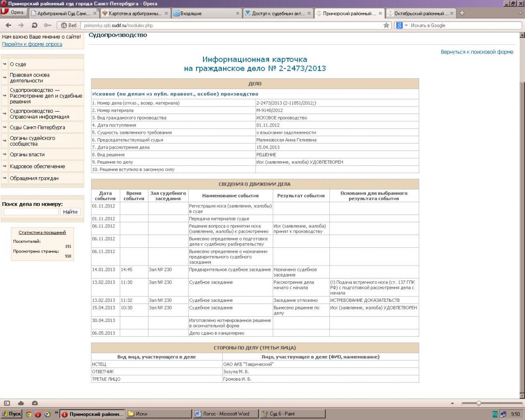Click the zoom slider in status bar
525x420 pixels.
pyautogui.click(x=479, y=403)
